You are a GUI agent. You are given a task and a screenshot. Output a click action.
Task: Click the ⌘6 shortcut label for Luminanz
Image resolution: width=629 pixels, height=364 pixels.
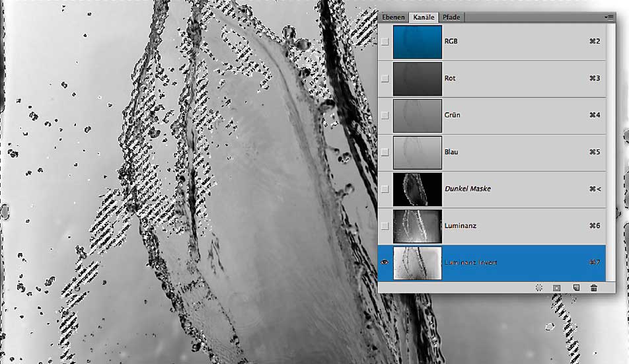coord(595,226)
